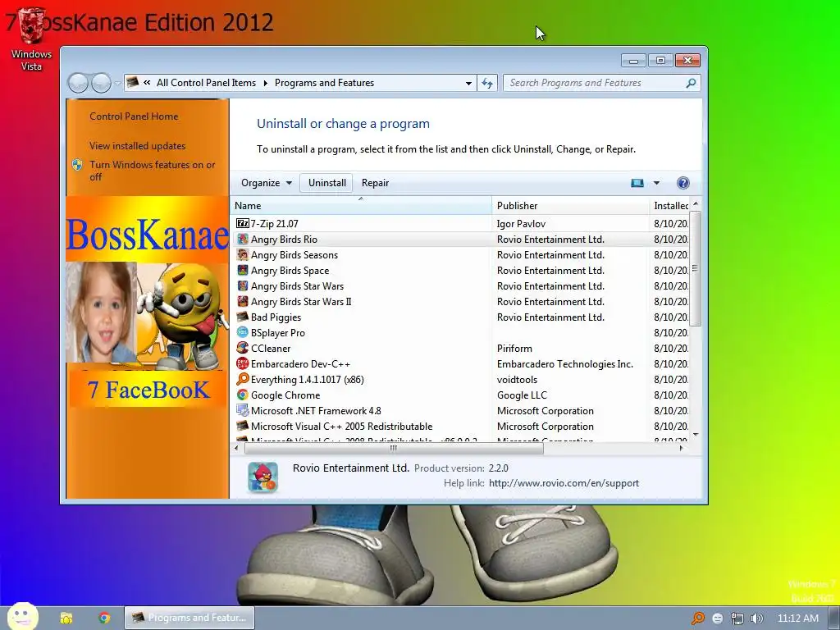Click the Everything 1.4.1.1017 magnifier icon
Screen dimensions: 840x630
point(243,379)
